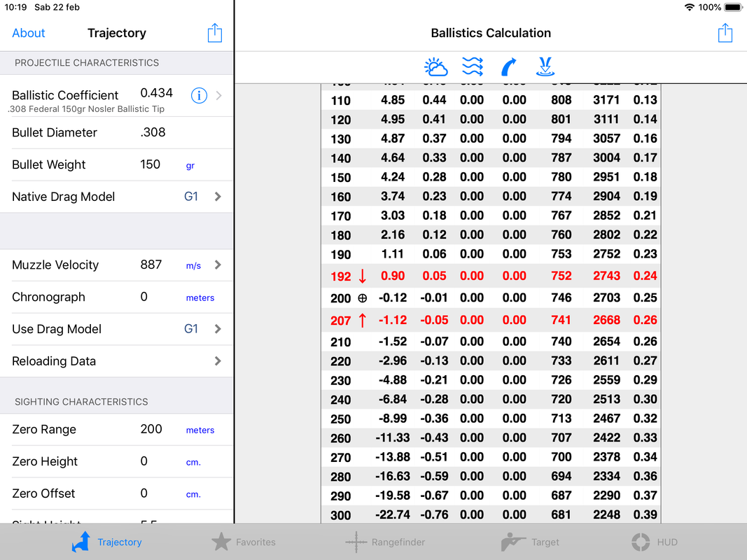Viewport: 747px width, 560px height.
Task: Edit the Zero Height value
Action: [x=144, y=461]
